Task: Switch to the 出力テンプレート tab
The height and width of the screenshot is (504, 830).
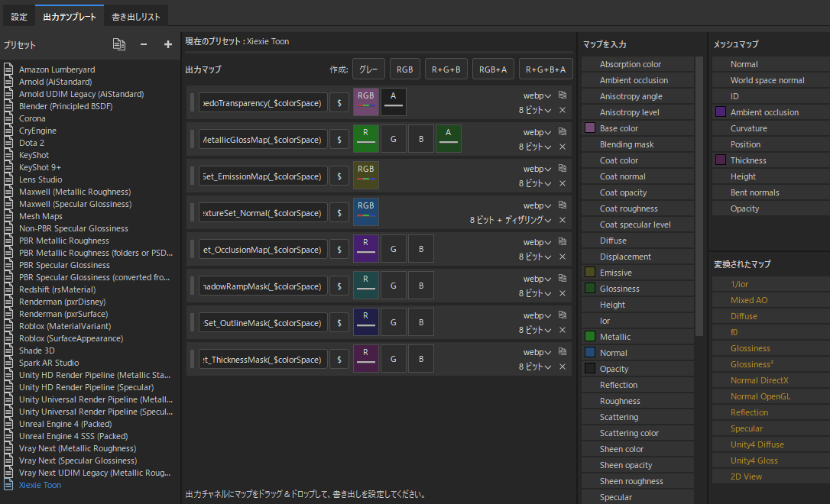Action: click(x=70, y=16)
